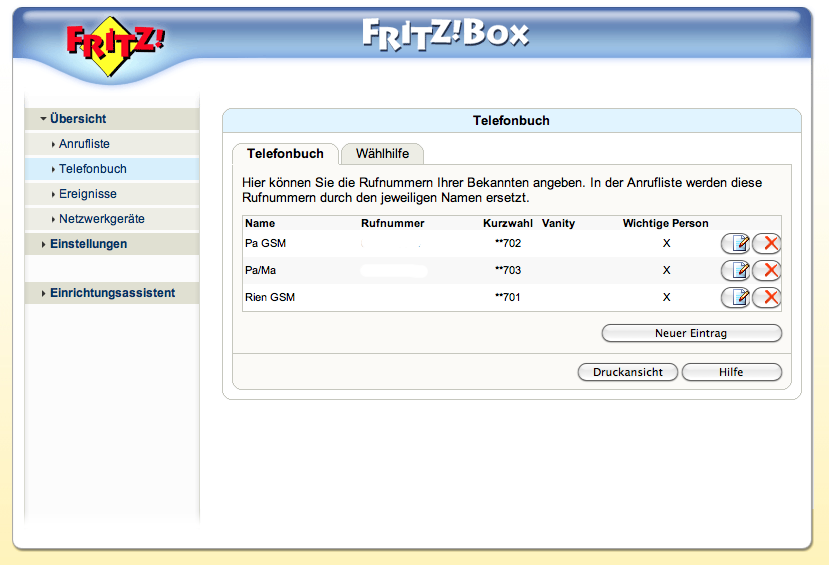Viewport: 829px width, 565px height.
Task: Click the Wichtige Person X for Pa/Ma
Action: 666,271
